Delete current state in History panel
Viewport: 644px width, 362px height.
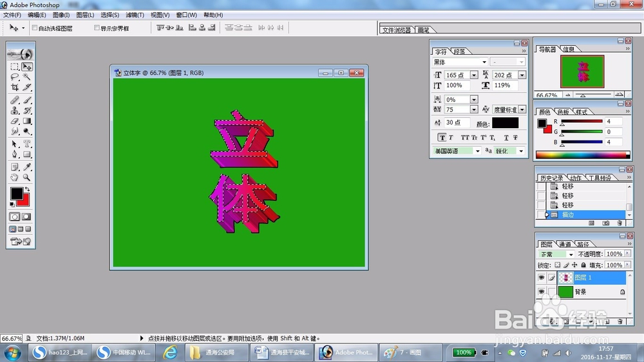(620, 223)
